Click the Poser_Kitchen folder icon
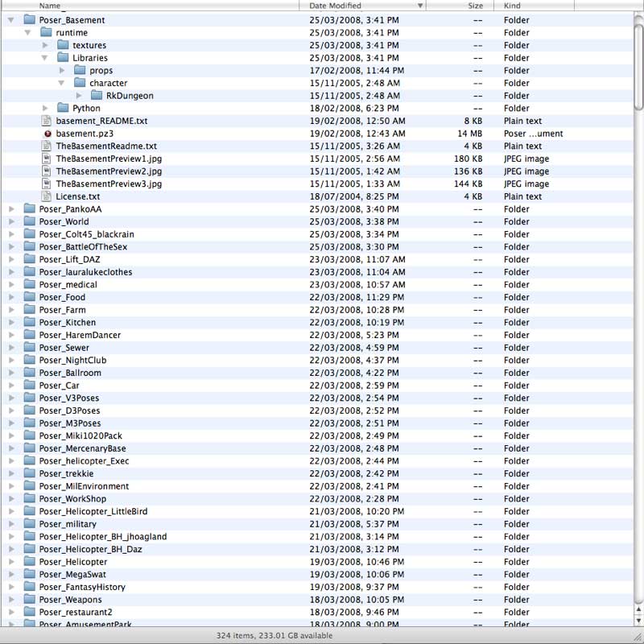 pyautogui.click(x=29, y=322)
